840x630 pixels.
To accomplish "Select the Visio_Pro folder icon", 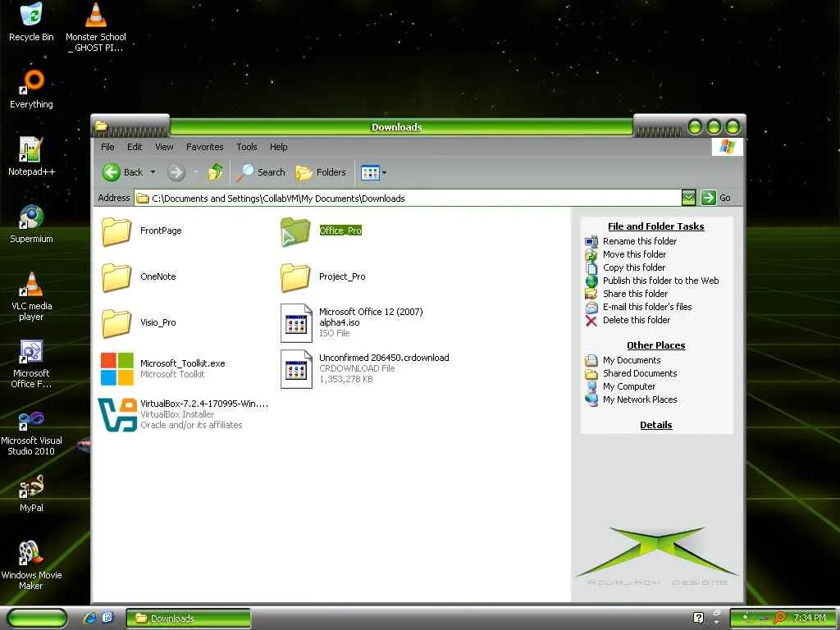I will point(116,323).
